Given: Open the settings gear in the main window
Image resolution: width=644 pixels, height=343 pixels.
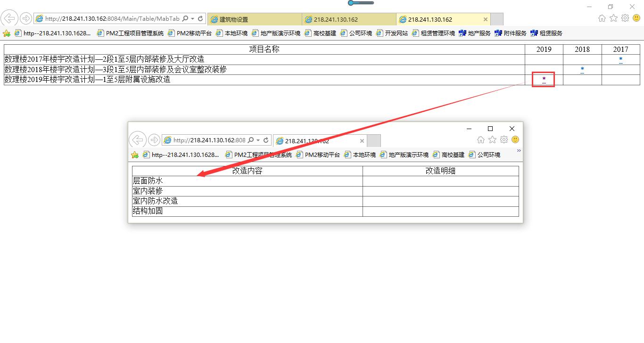Looking at the screenshot, I should click(625, 18).
